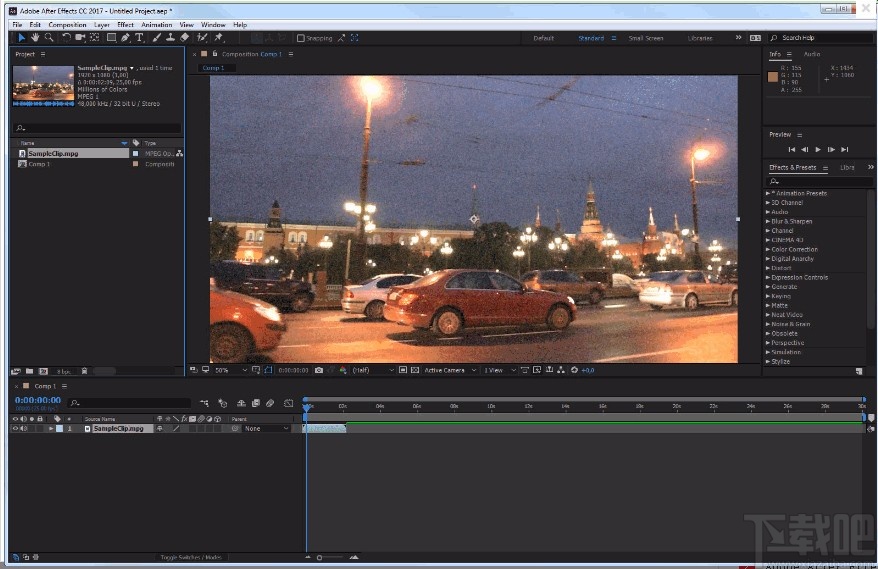Image resolution: width=878 pixels, height=569 pixels.
Task: Hide SampleClip.mpg layer video with eye
Action: pos(15,428)
